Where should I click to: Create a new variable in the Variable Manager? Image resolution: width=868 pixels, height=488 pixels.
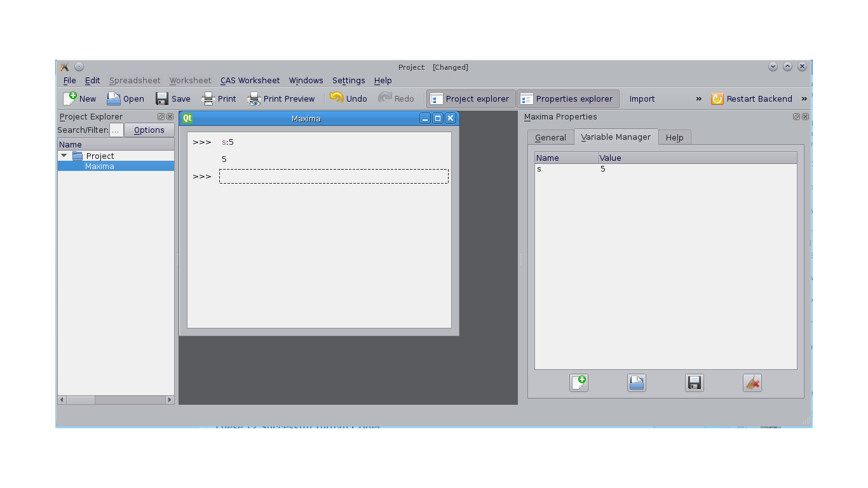(x=578, y=382)
